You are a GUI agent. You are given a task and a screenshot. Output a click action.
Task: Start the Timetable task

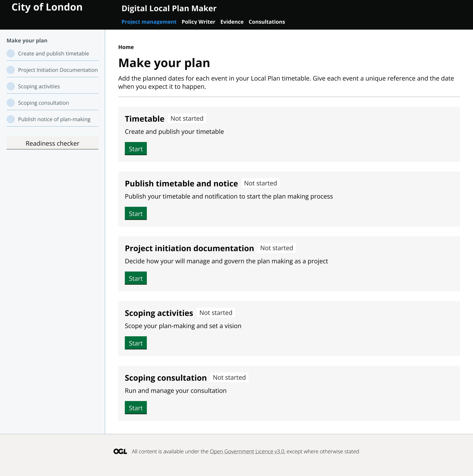point(136,149)
